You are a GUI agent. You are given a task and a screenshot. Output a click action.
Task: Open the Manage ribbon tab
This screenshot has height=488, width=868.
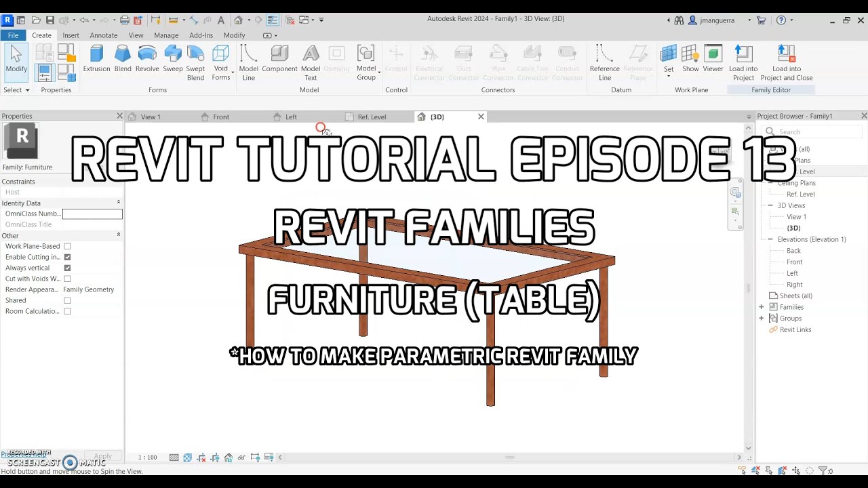(x=166, y=35)
